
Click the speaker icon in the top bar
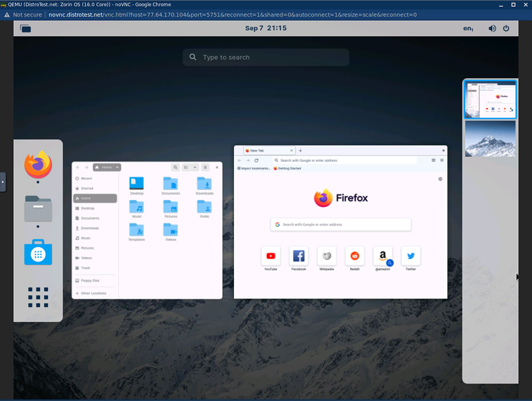pos(492,28)
